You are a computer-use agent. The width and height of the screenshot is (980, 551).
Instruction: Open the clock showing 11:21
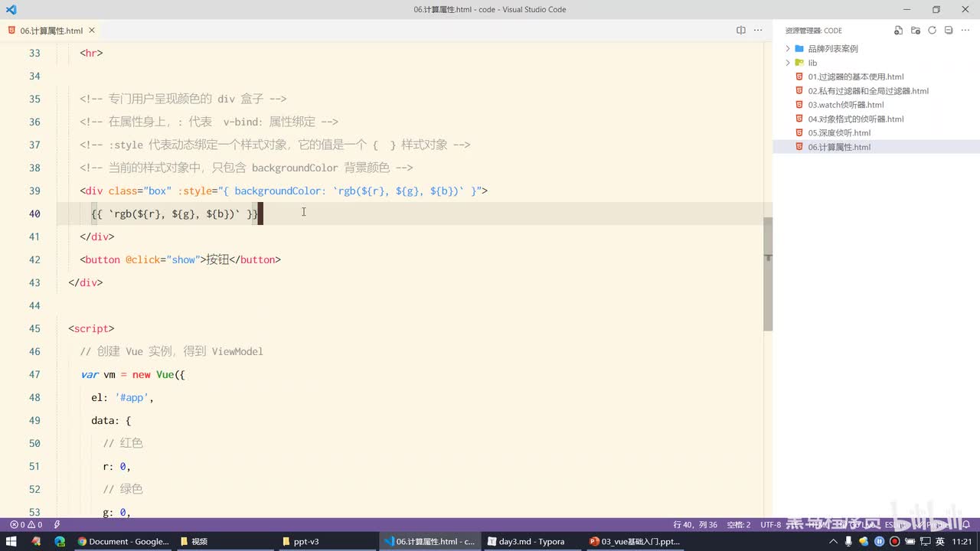pyautogui.click(x=962, y=541)
